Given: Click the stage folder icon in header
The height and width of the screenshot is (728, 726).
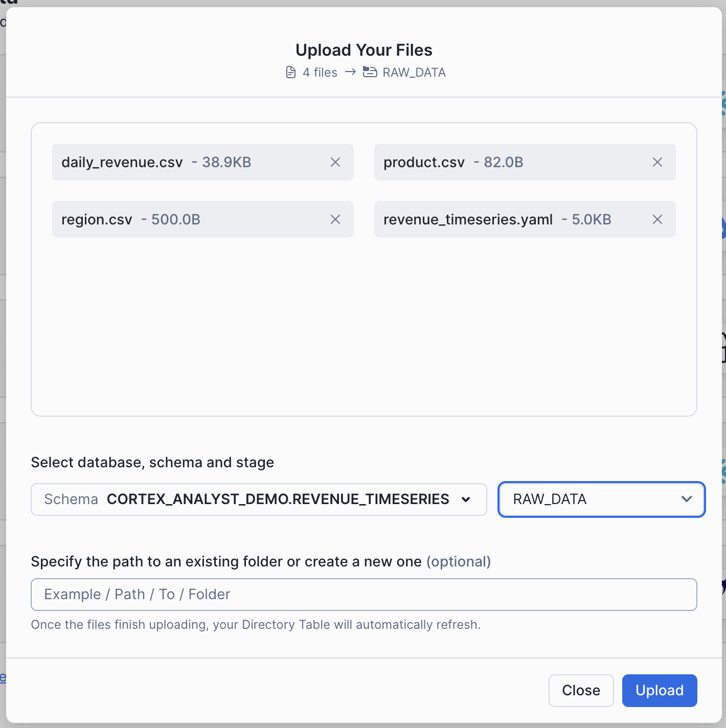Looking at the screenshot, I should tap(370, 72).
